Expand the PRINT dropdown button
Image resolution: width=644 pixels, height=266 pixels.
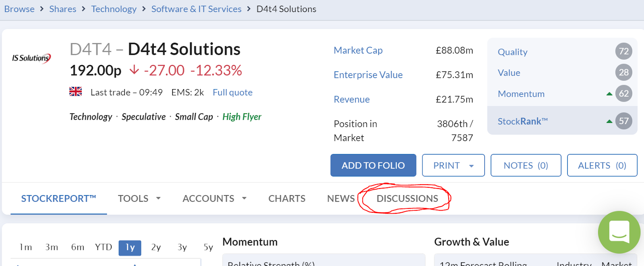(x=453, y=165)
